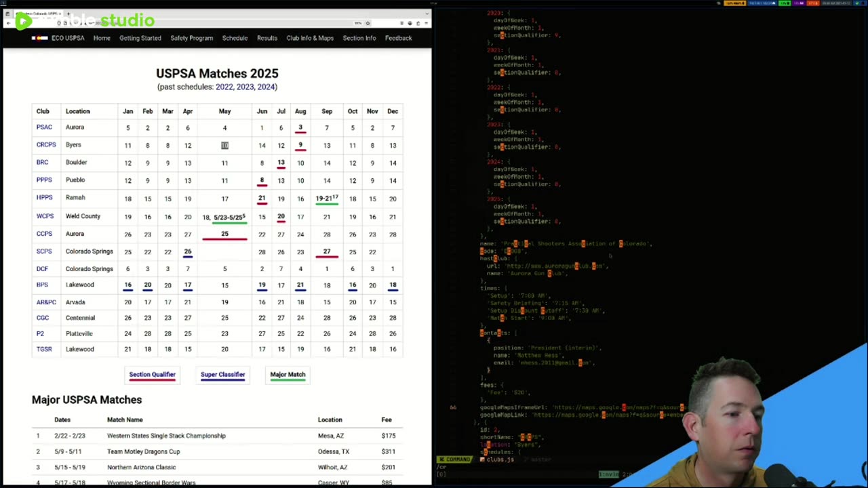Click PSAC August date 3

coord(300,127)
